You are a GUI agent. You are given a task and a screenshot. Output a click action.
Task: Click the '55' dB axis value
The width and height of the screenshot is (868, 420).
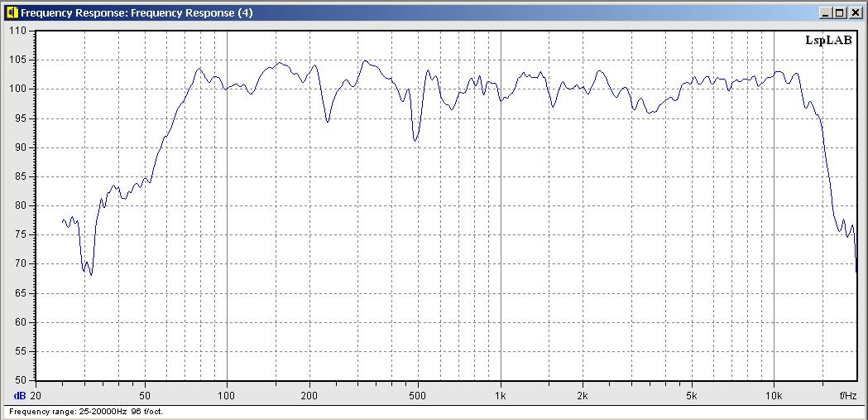pos(21,351)
